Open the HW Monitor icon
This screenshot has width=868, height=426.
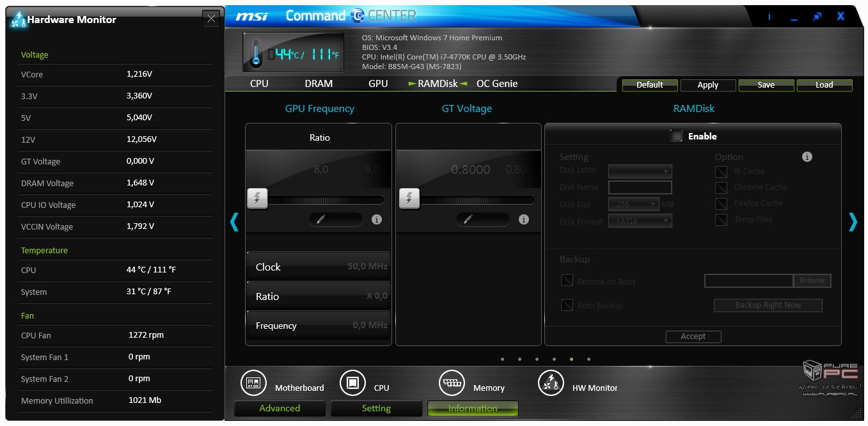point(551,383)
